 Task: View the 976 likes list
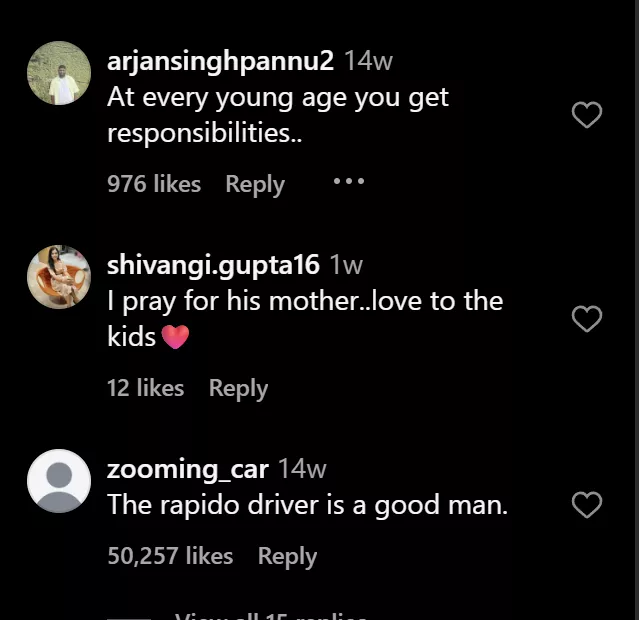pos(154,184)
